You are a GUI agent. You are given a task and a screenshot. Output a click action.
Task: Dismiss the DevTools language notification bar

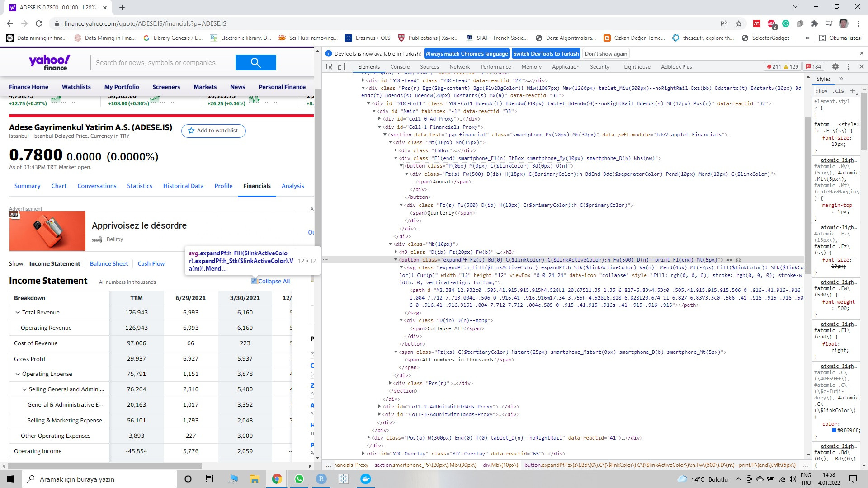[x=862, y=53]
